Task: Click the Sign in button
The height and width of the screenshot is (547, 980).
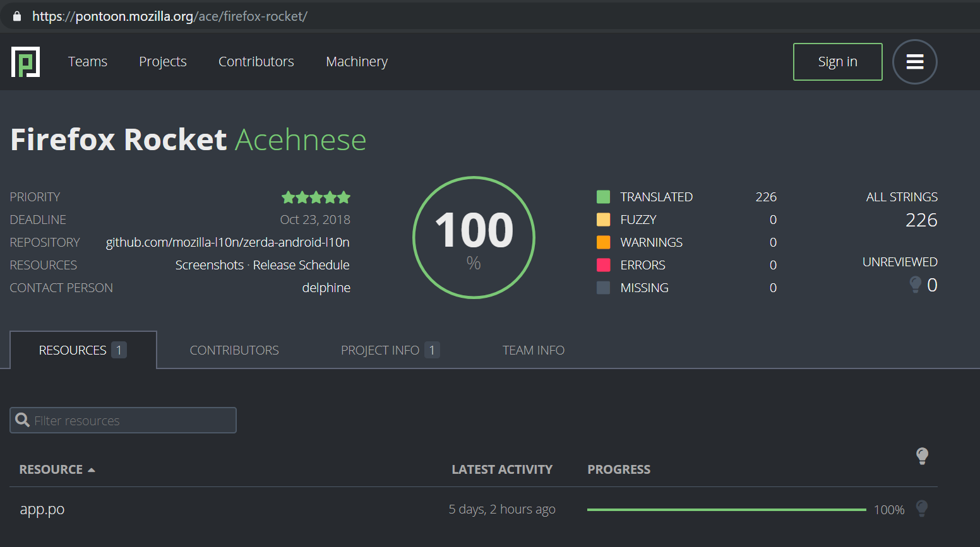Action: (x=837, y=62)
